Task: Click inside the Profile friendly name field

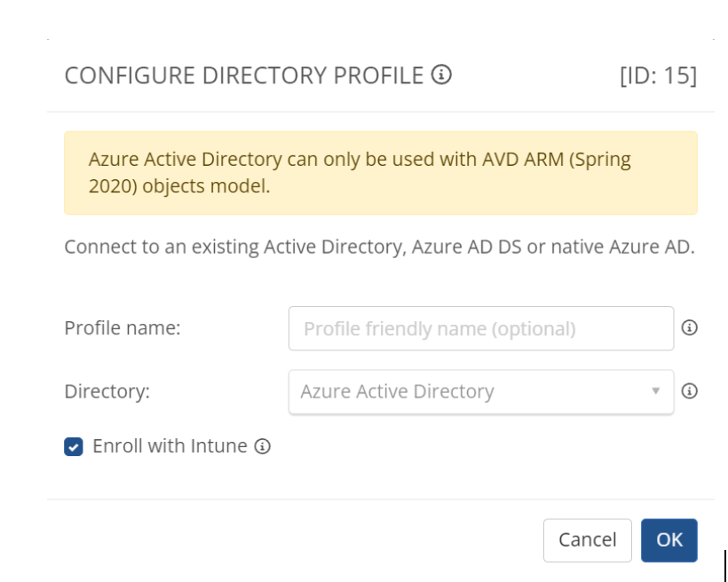Action: point(479,329)
